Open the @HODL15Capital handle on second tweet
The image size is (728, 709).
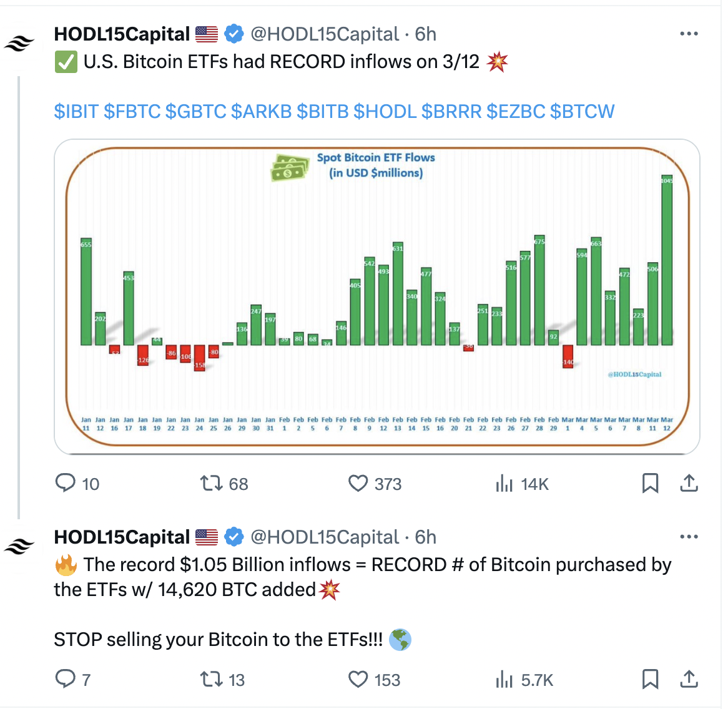click(325, 537)
